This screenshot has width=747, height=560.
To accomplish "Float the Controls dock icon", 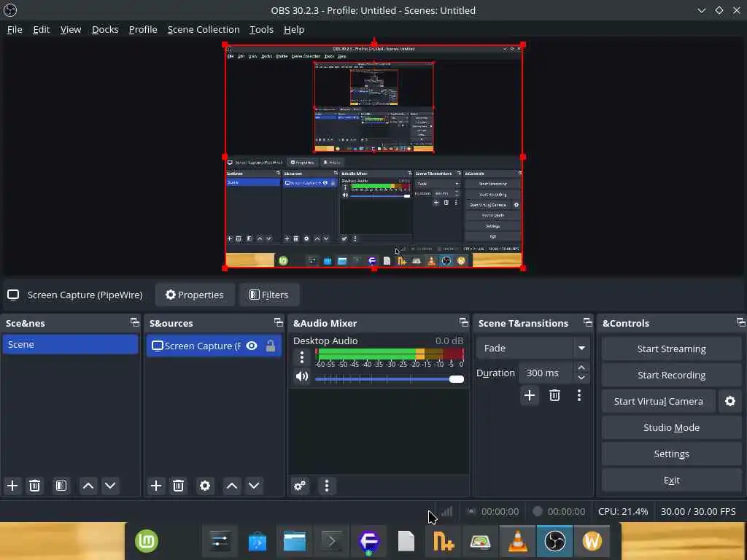I will pos(741,322).
